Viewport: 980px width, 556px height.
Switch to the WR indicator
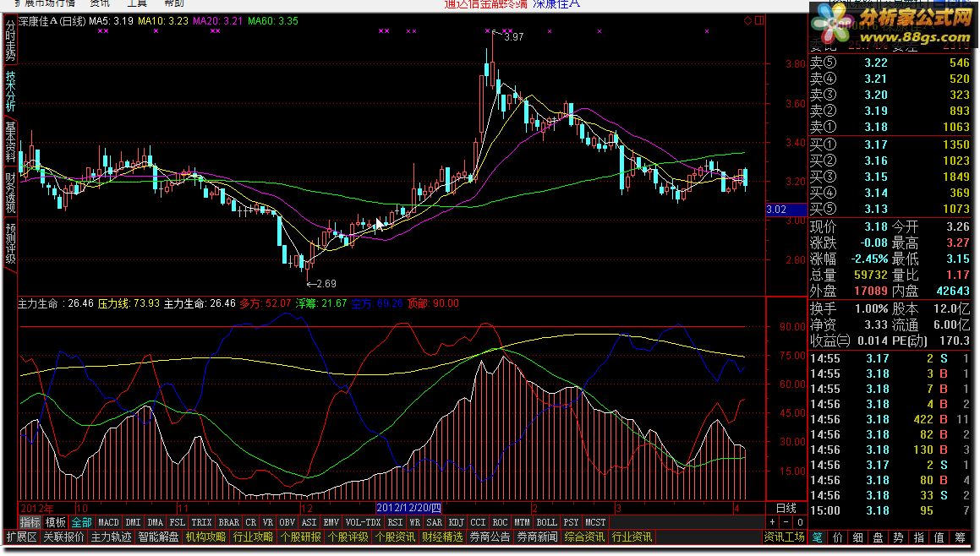pos(414,522)
